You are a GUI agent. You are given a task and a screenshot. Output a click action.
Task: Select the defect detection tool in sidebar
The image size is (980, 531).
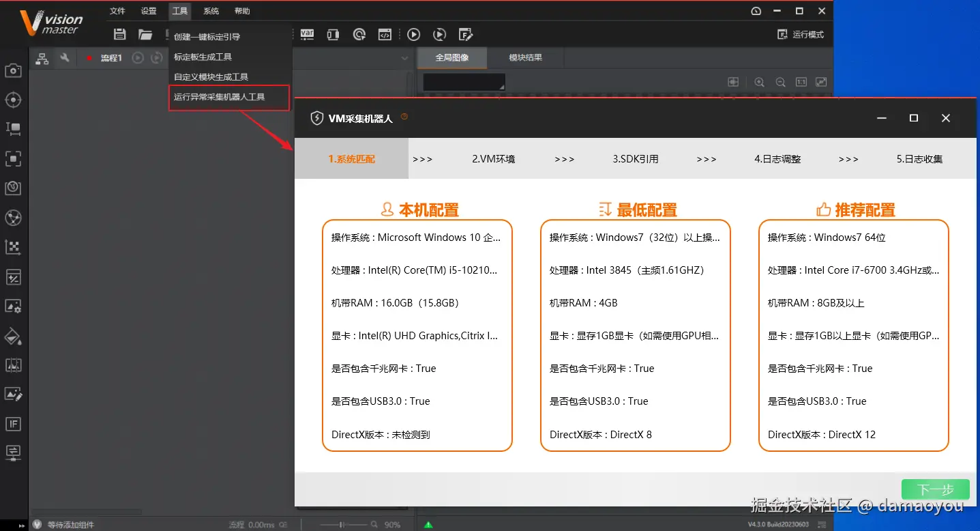(13, 365)
